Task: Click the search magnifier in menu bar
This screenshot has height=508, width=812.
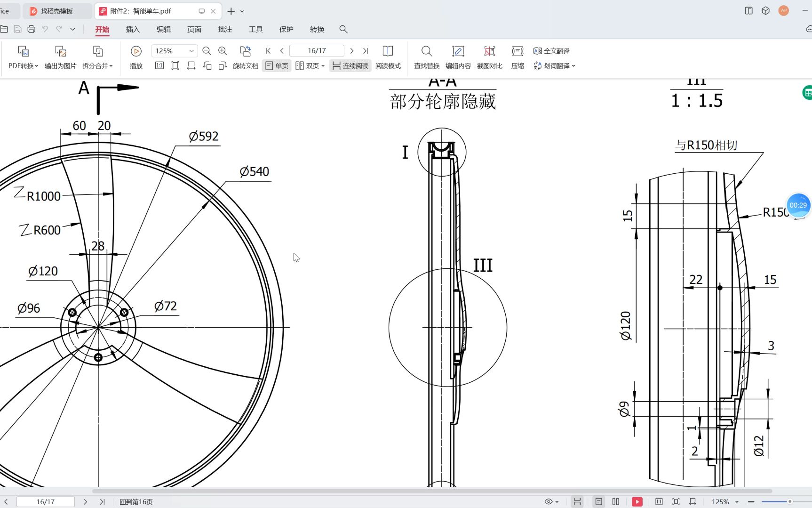Action: pyautogui.click(x=343, y=29)
